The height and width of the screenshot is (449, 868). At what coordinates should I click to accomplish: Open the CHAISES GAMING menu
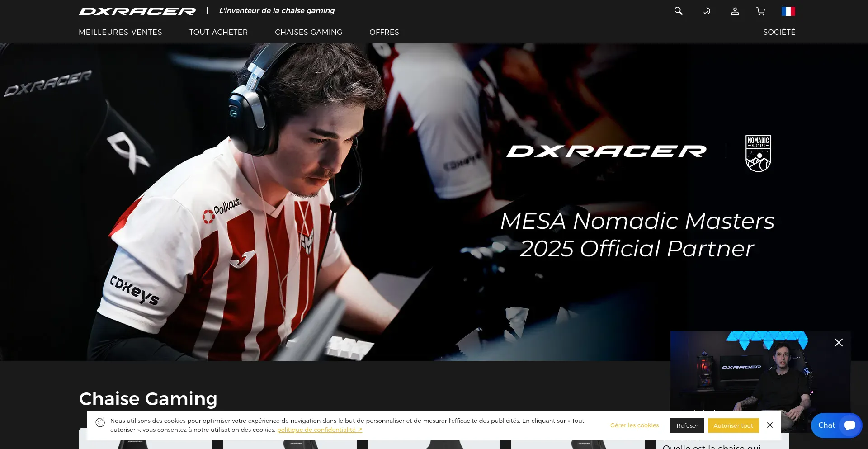point(308,32)
